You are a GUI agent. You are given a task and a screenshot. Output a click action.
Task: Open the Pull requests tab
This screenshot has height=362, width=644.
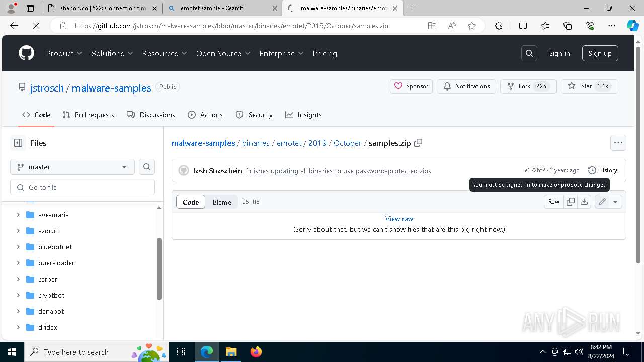(x=88, y=115)
